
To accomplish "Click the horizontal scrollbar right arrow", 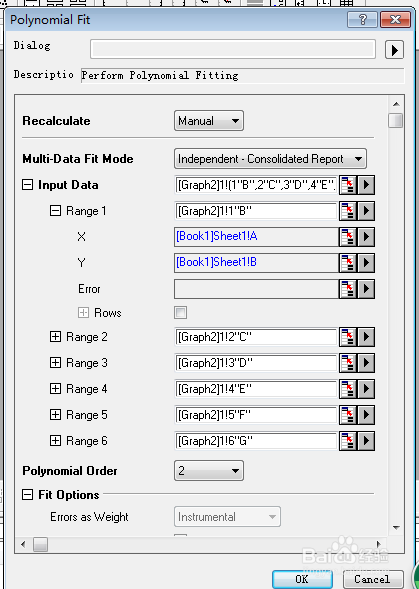I will [x=379, y=544].
